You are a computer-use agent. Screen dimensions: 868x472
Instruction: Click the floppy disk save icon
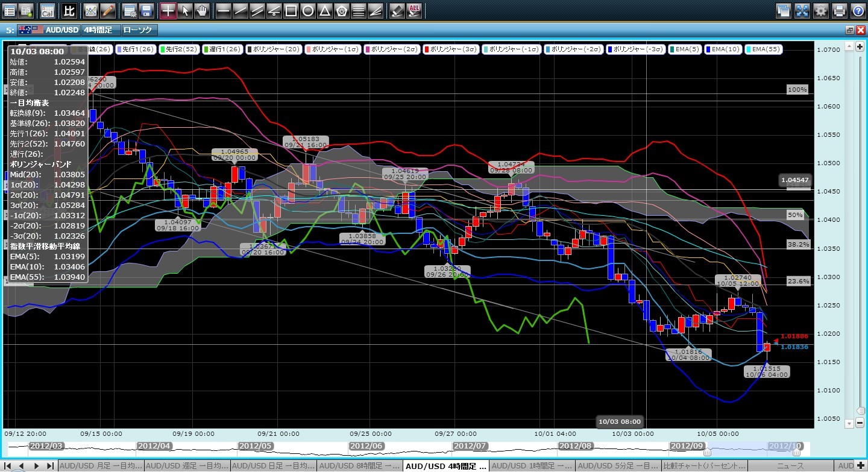coord(146,10)
